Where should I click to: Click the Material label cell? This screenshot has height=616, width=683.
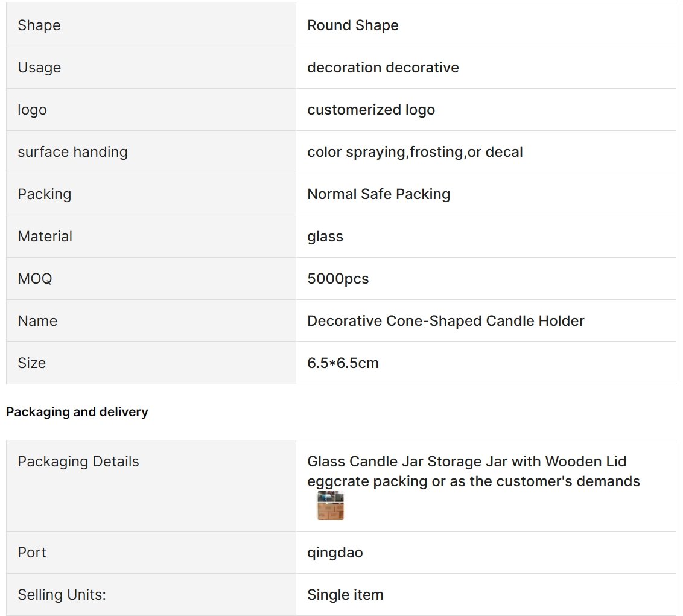[151, 237]
